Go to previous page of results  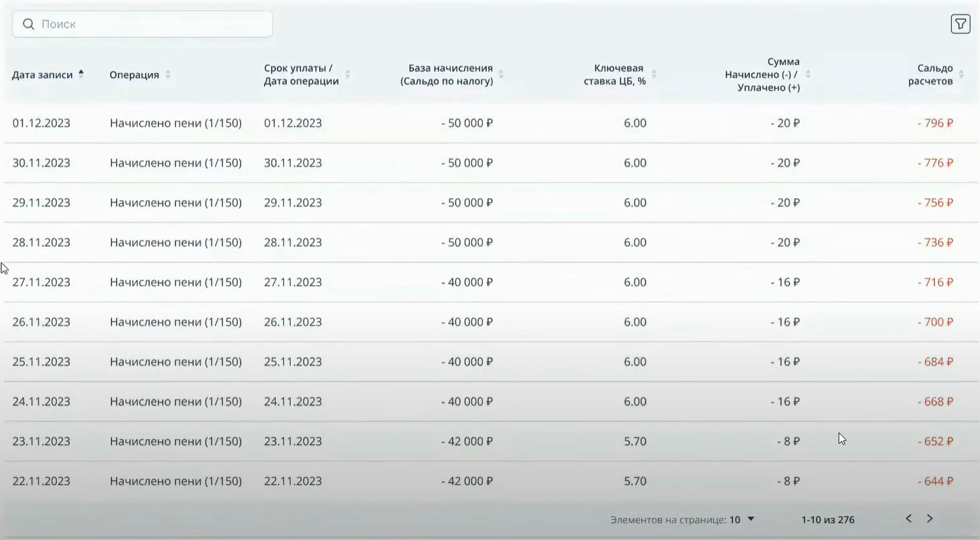pyautogui.click(x=908, y=519)
